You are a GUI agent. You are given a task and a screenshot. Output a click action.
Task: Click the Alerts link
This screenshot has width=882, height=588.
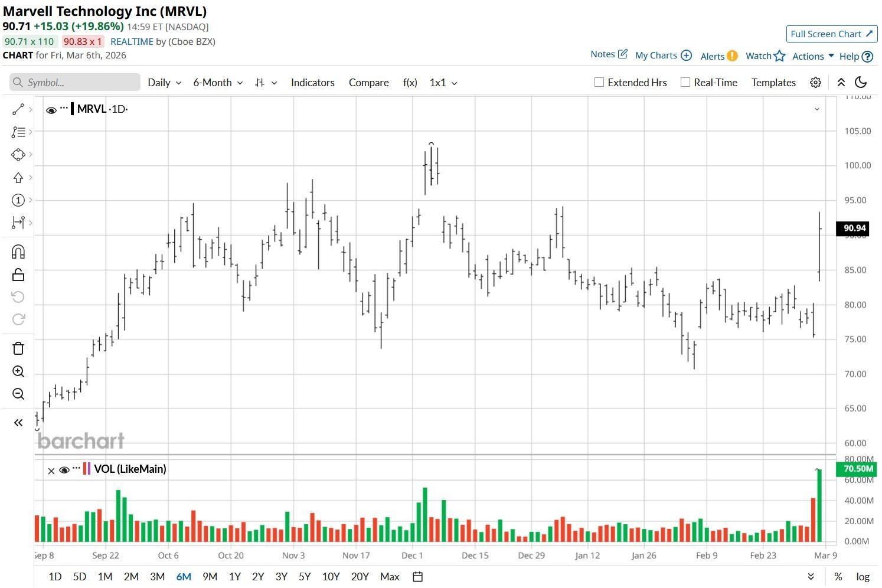click(x=713, y=56)
